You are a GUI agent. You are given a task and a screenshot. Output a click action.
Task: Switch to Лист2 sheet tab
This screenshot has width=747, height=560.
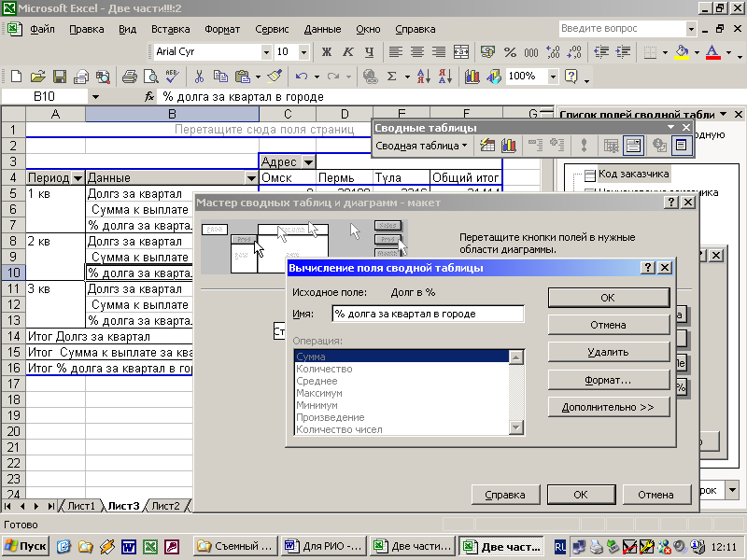pos(165,506)
